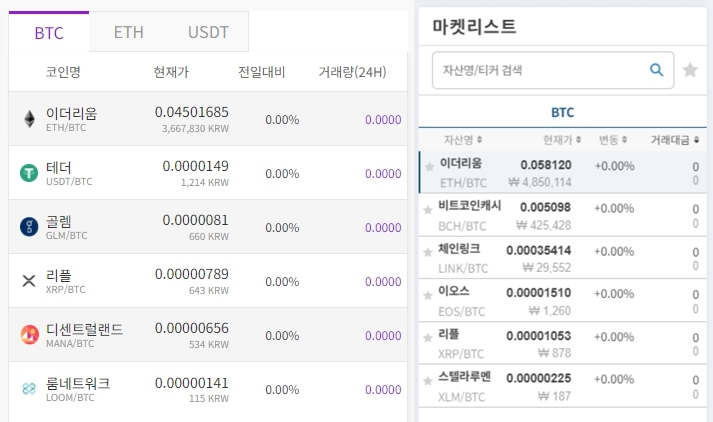Click the green Tether coin icon
Screen dimensions: 713x422
coord(29,173)
